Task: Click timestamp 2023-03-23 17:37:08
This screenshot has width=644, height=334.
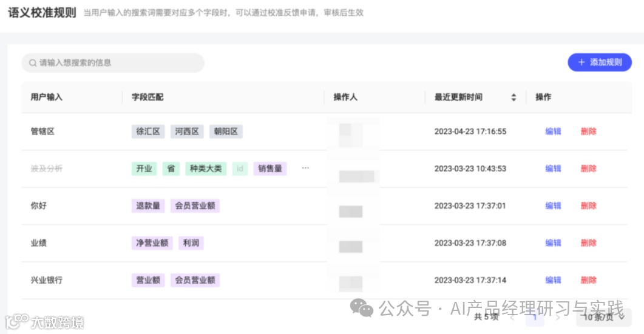Action: point(470,243)
